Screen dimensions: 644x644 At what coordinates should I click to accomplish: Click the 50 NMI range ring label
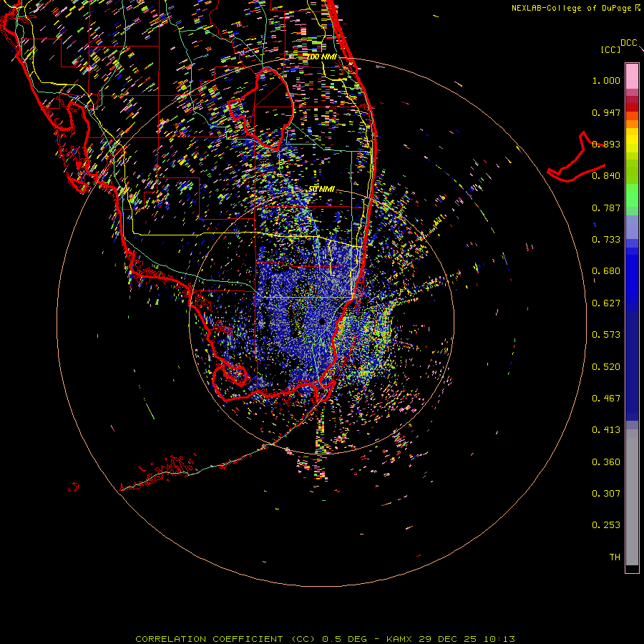pos(321,190)
